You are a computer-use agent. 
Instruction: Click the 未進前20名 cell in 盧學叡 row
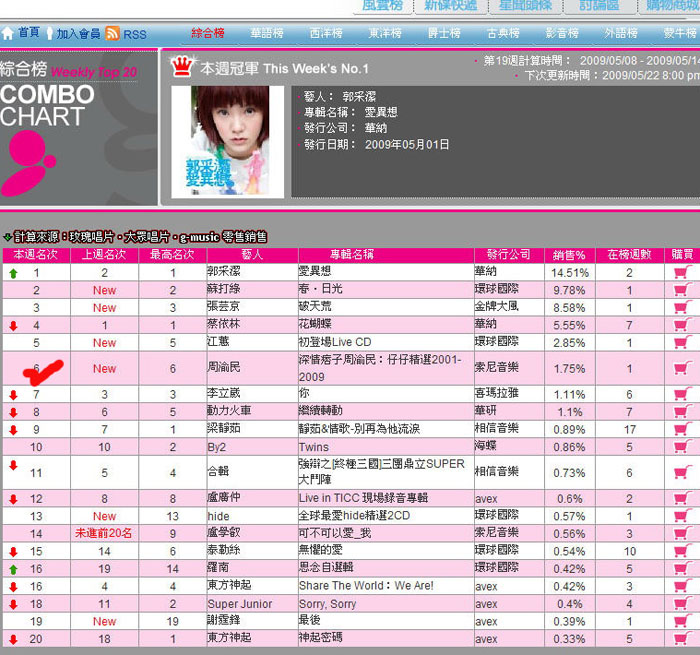(104, 533)
